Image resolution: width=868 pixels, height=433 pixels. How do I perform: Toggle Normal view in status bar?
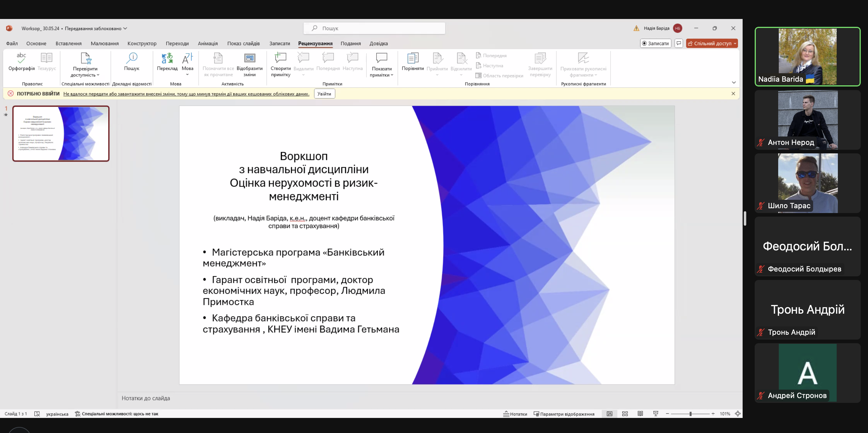[609, 414]
